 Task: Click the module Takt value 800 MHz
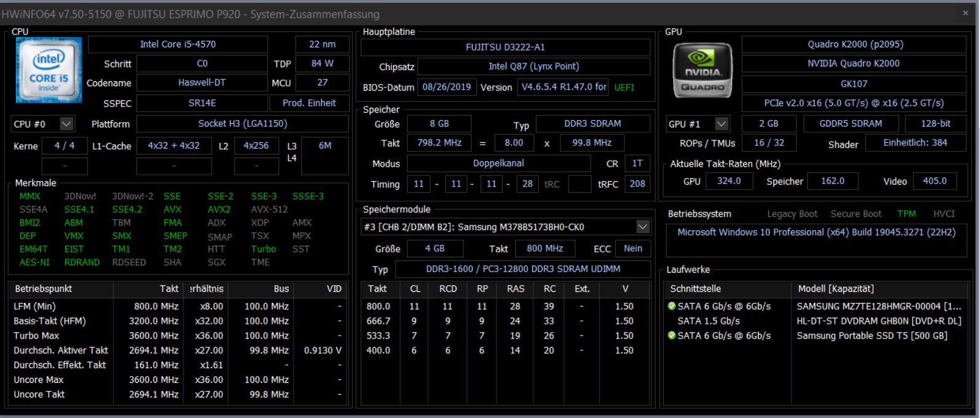pyautogui.click(x=544, y=249)
